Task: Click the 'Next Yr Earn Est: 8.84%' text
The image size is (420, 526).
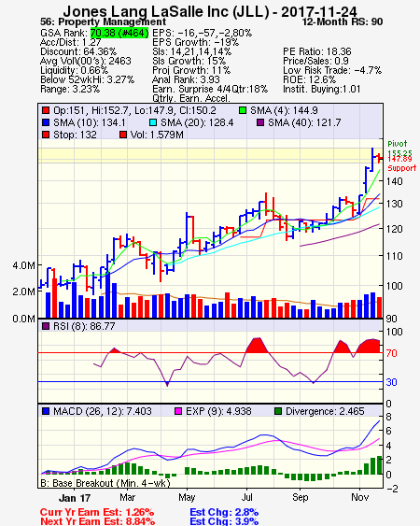Action: 98,521
